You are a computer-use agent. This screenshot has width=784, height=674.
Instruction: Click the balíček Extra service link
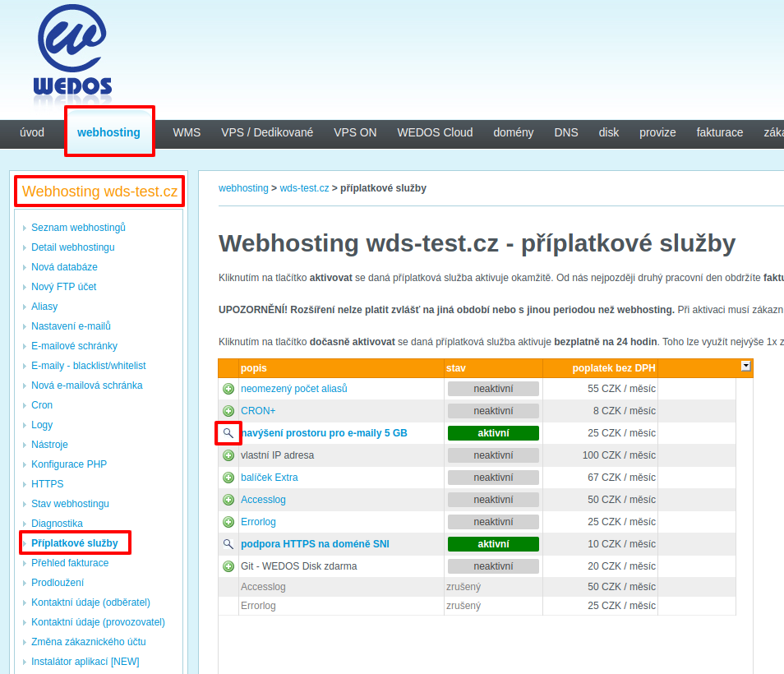pyautogui.click(x=269, y=478)
